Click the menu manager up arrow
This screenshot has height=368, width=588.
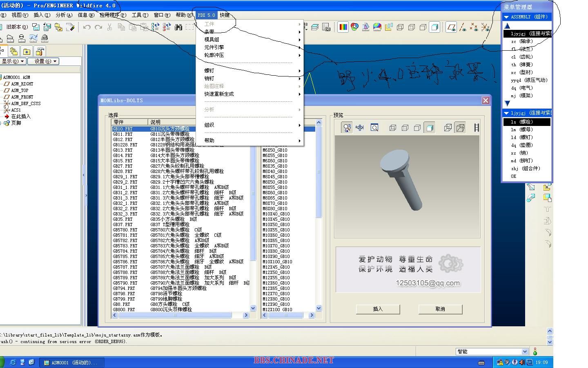(x=508, y=25)
